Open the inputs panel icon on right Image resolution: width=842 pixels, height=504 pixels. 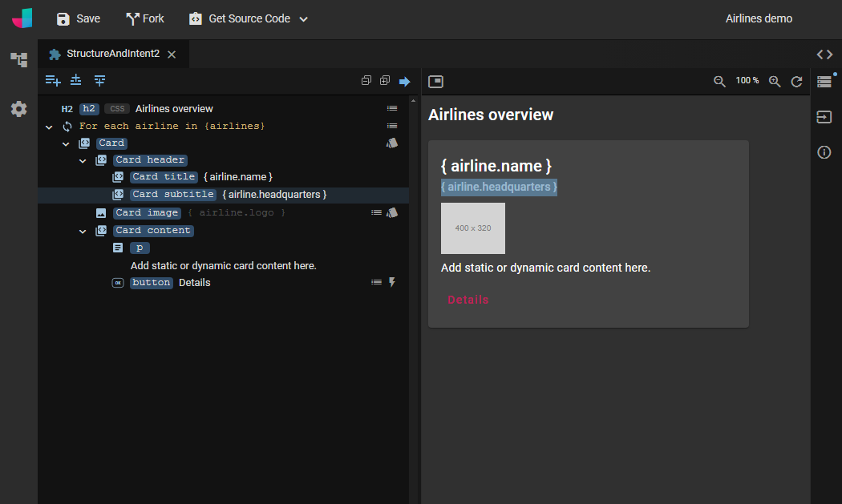(824, 117)
